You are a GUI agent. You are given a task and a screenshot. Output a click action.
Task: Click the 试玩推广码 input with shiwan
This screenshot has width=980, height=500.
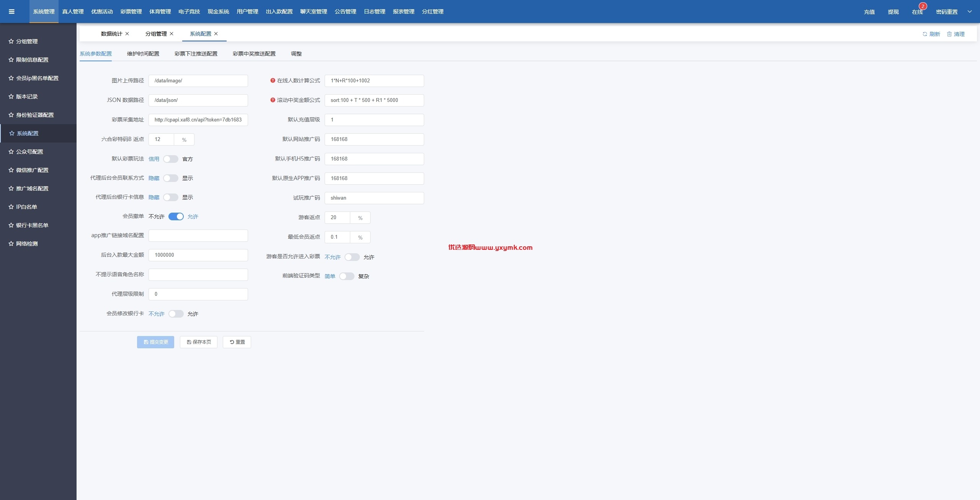pyautogui.click(x=374, y=198)
